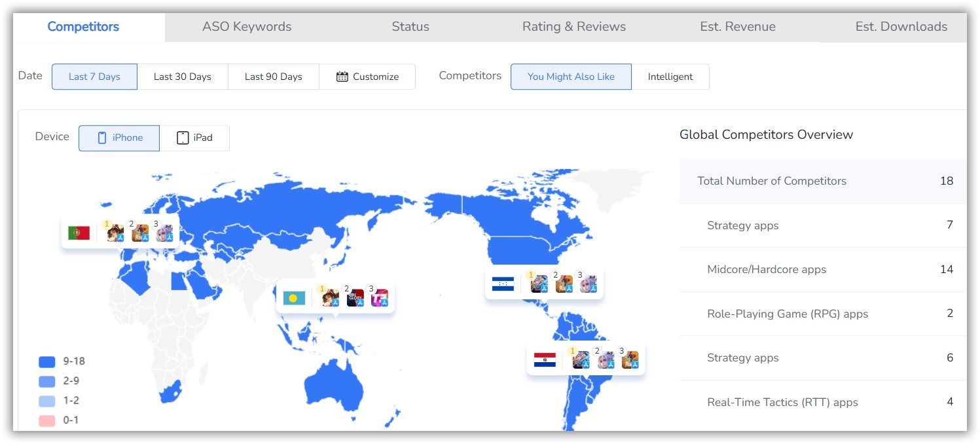
Task: Open the Customize date picker
Action: tap(367, 77)
